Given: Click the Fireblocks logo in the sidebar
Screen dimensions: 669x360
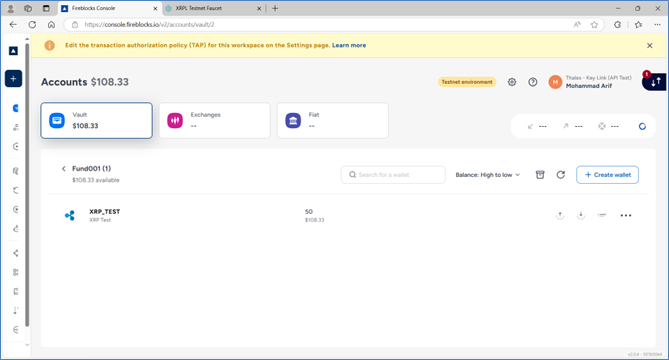Looking at the screenshot, I should coord(13,51).
